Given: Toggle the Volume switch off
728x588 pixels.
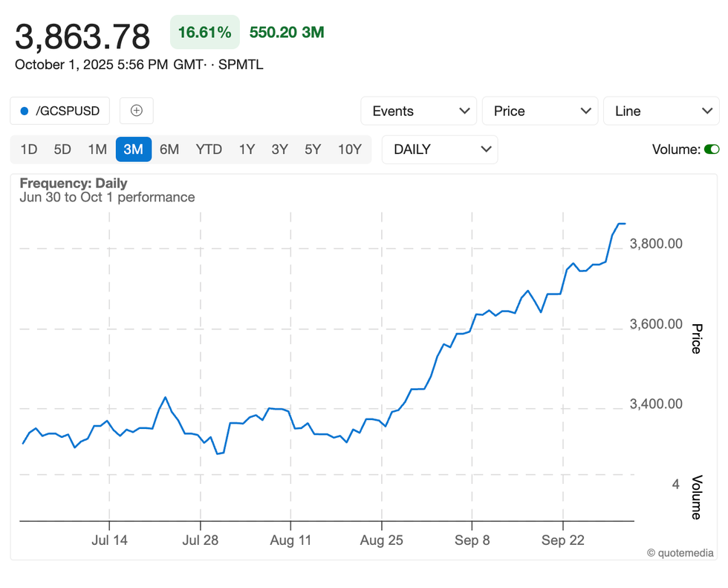Looking at the screenshot, I should tap(711, 149).
